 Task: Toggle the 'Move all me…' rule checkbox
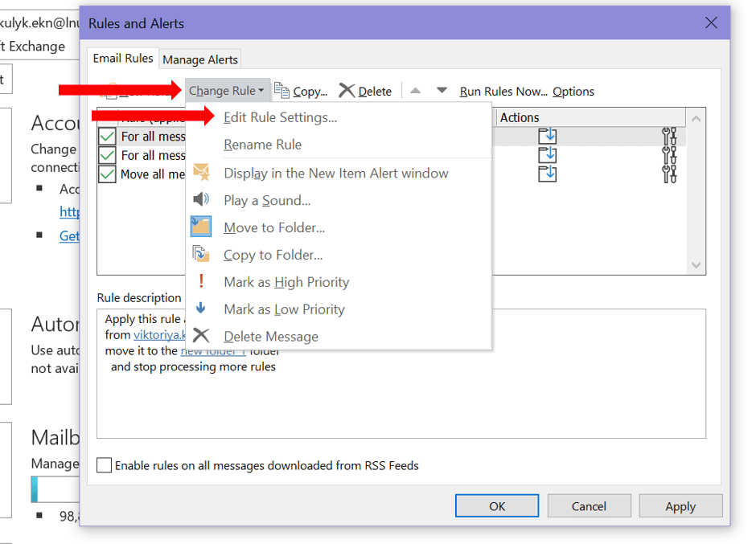(x=107, y=174)
